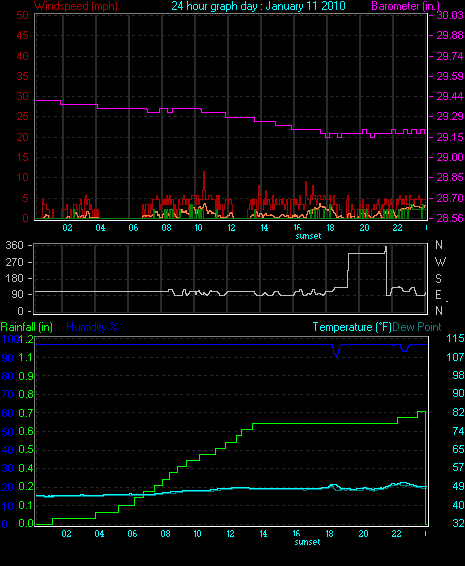The image size is (465, 566).
Task: Click compass label W beside direction chart
Action: [x=440, y=262]
